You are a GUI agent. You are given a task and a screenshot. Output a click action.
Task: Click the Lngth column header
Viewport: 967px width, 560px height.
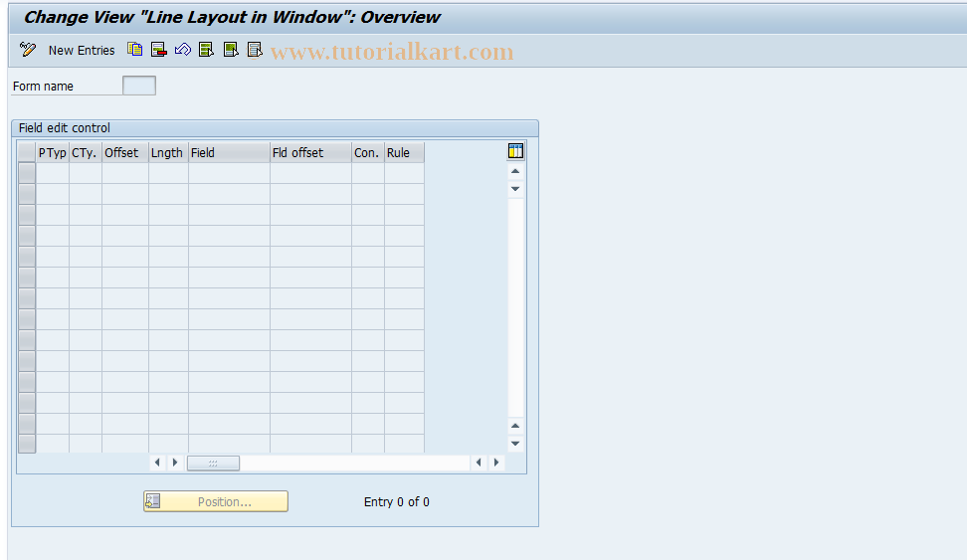click(x=168, y=152)
